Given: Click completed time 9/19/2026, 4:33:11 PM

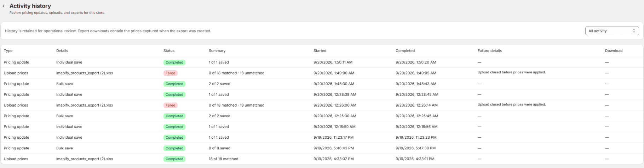Looking at the screenshot, I should point(415,159).
